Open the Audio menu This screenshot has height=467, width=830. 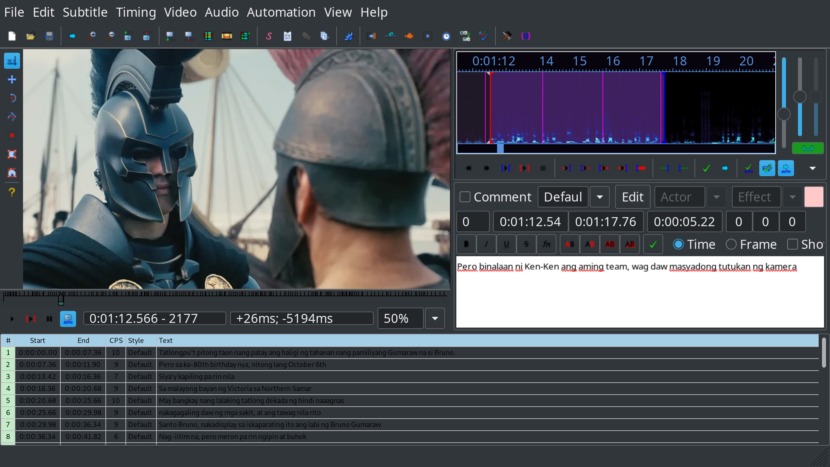click(x=222, y=12)
